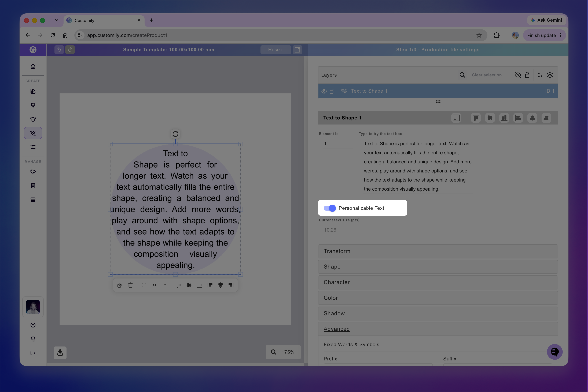Click the fit height icon in the canvas toolbar
This screenshot has height=392, width=588.
point(165,285)
